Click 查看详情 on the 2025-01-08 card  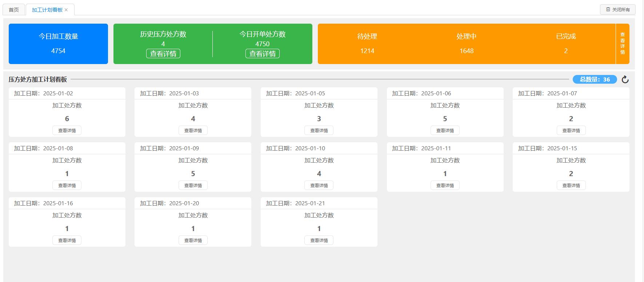(67, 185)
